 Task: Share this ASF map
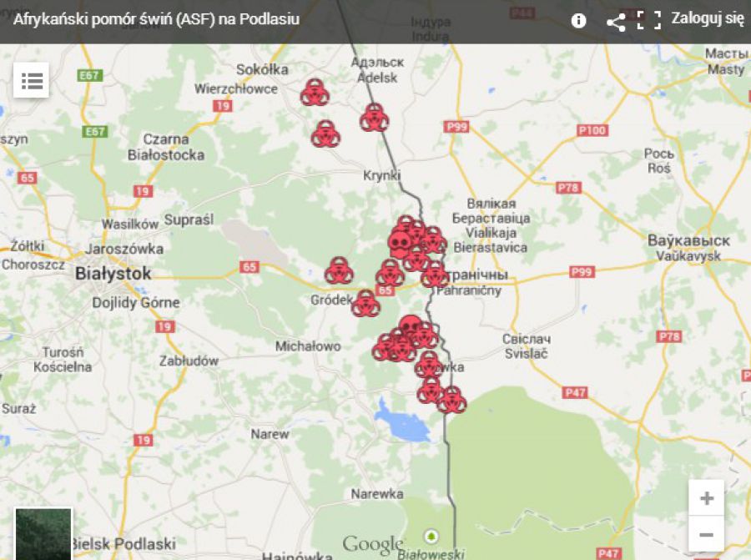616,22
